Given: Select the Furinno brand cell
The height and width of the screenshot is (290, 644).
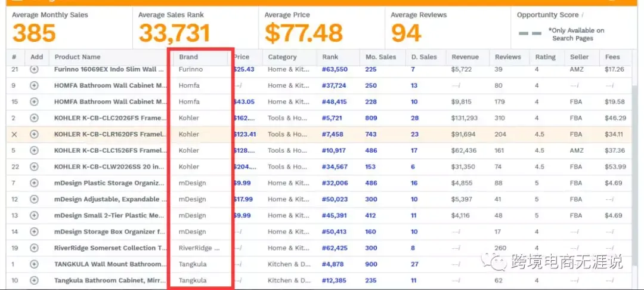Looking at the screenshot, I should point(191,69).
